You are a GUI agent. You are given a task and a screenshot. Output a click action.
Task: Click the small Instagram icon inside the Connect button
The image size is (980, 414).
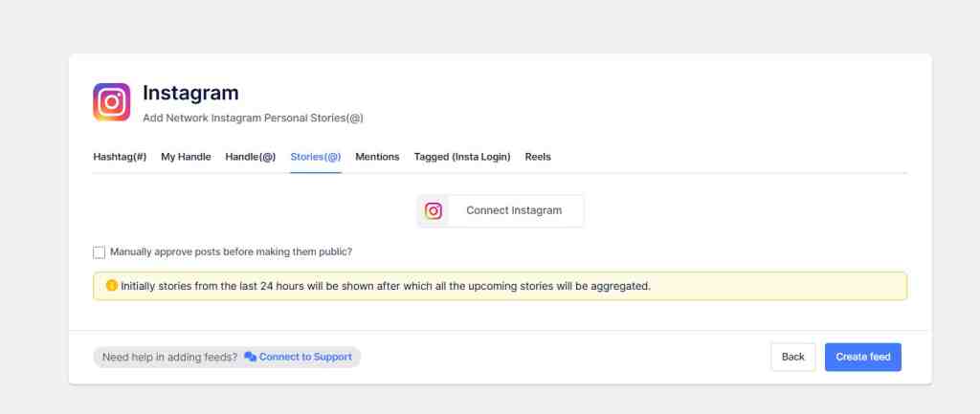434,211
